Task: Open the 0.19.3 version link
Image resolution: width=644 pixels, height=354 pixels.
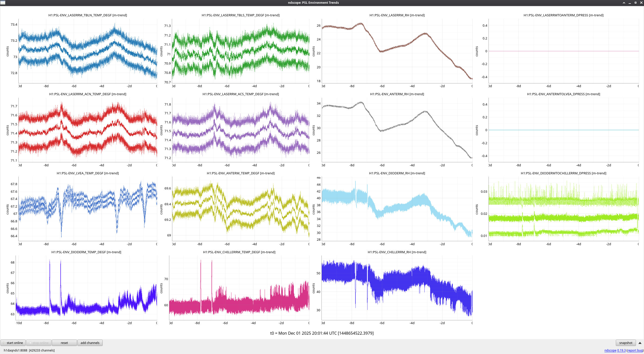Action: tap(621, 350)
